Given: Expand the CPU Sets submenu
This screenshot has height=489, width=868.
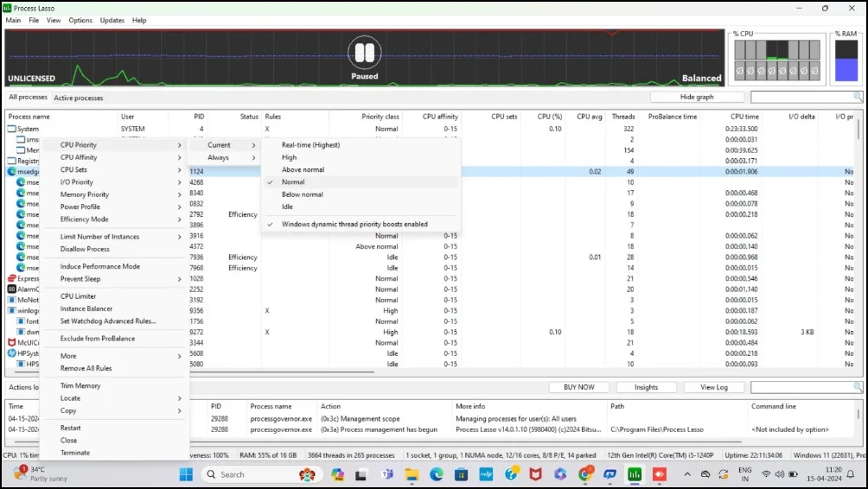Looking at the screenshot, I should click(115, 170).
